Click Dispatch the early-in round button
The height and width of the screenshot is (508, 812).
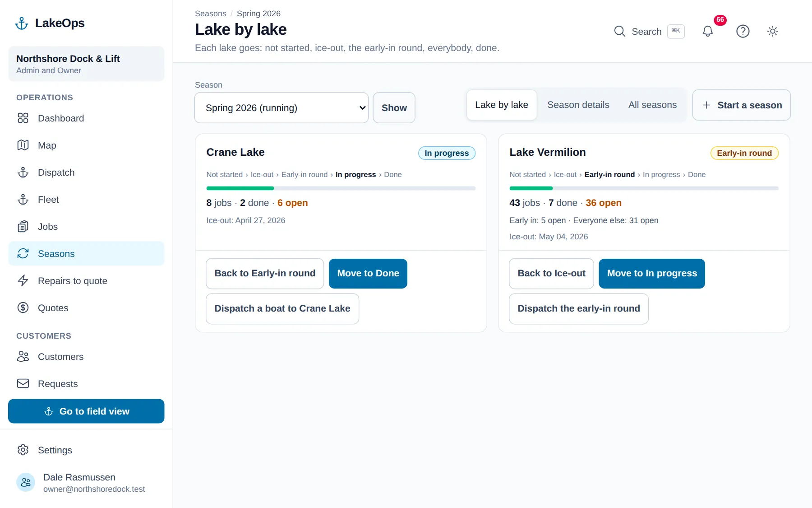[x=579, y=309]
